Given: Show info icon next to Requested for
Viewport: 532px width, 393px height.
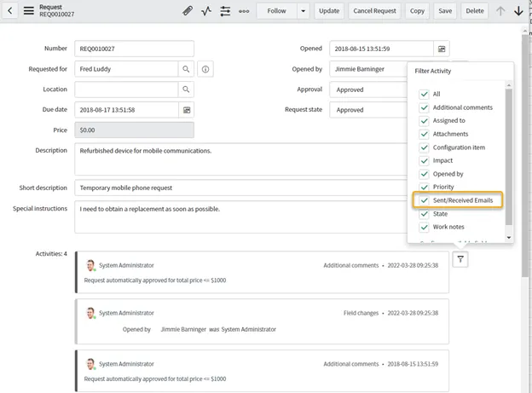Looking at the screenshot, I should pos(206,69).
